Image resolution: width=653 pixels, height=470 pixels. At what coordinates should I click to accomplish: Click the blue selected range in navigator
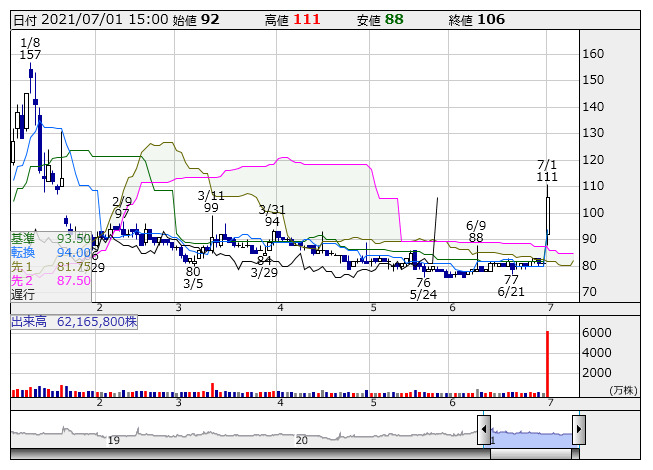[x=531, y=439]
